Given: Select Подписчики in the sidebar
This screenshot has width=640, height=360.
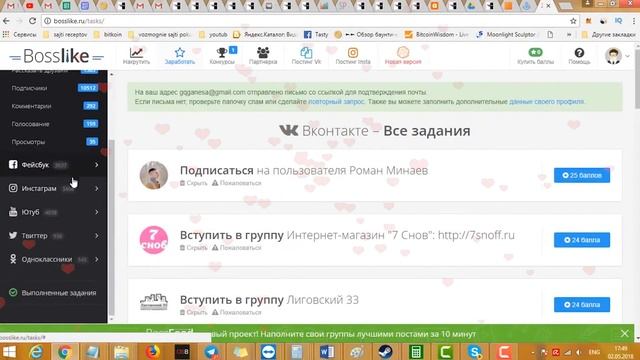Looking at the screenshot, I should pos(29,88).
